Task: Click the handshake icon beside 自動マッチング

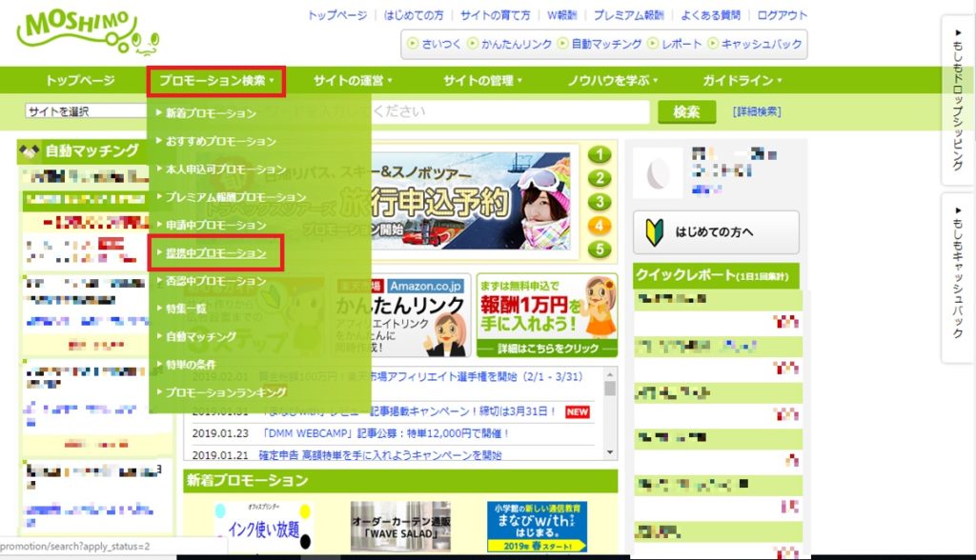Action: point(30,150)
